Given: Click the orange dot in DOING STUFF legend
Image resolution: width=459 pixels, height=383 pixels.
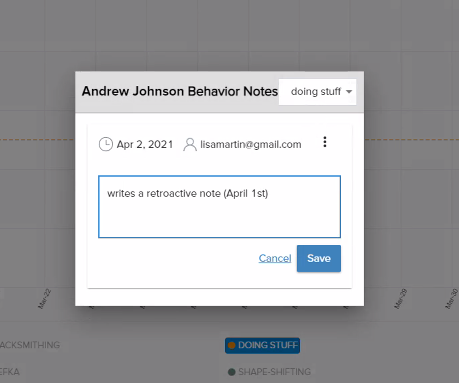Looking at the screenshot, I should (x=231, y=345).
